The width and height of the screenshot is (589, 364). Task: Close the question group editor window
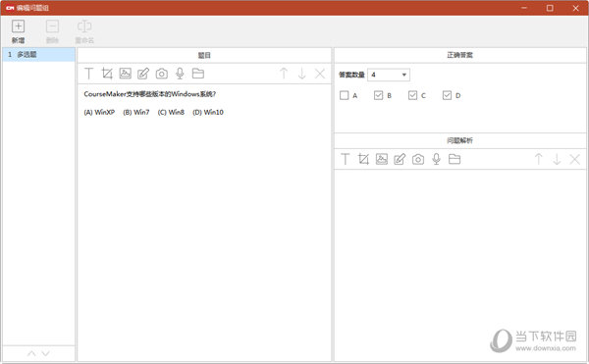click(x=575, y=8)
